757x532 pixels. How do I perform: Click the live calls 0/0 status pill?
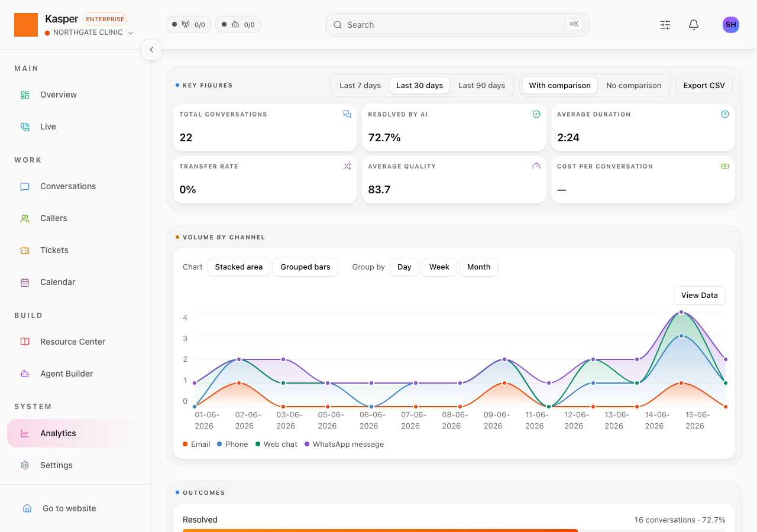pos(189,25)
